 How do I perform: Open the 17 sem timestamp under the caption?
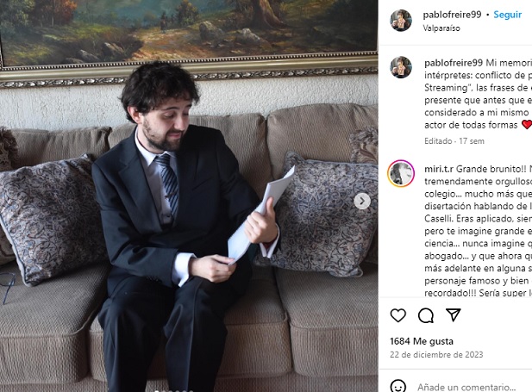pos(472,141)
